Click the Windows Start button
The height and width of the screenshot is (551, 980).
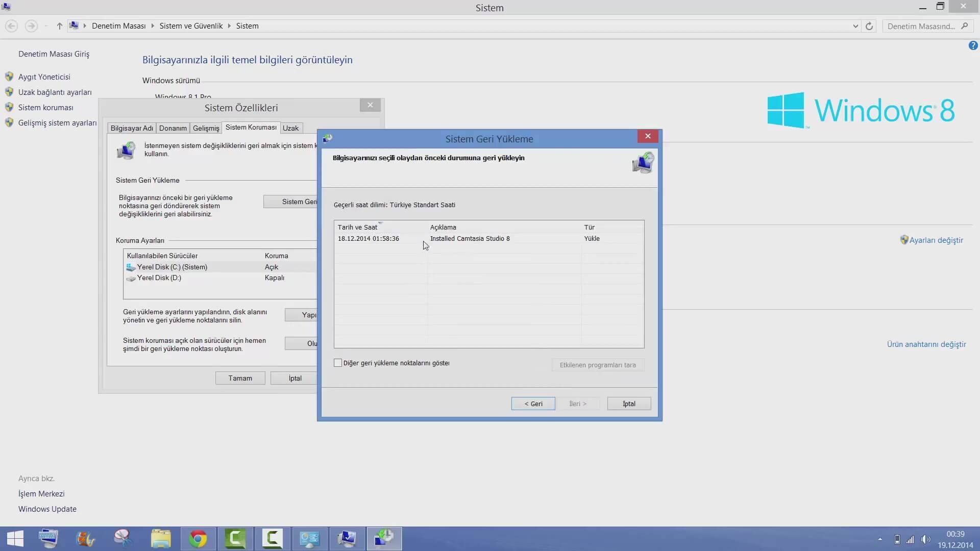15,539
